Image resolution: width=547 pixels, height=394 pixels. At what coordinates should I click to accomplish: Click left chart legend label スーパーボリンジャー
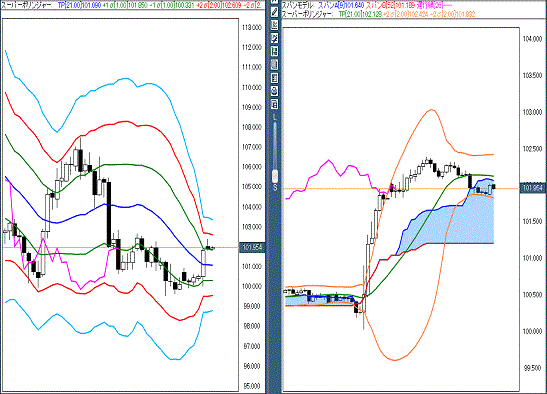click(x=27, y=5)
